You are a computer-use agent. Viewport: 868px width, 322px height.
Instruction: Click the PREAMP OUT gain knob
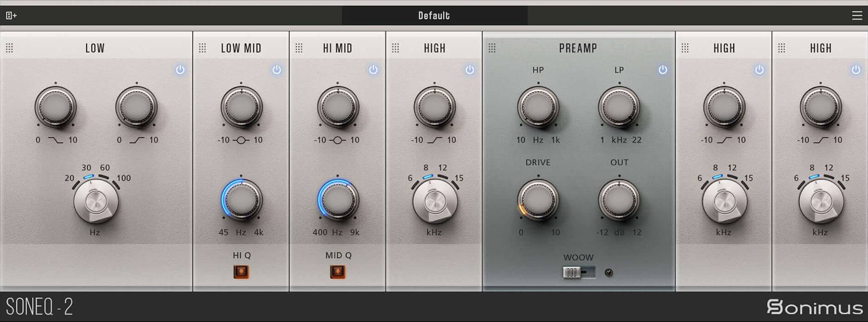pyautogui.click(x=619, y=200)
